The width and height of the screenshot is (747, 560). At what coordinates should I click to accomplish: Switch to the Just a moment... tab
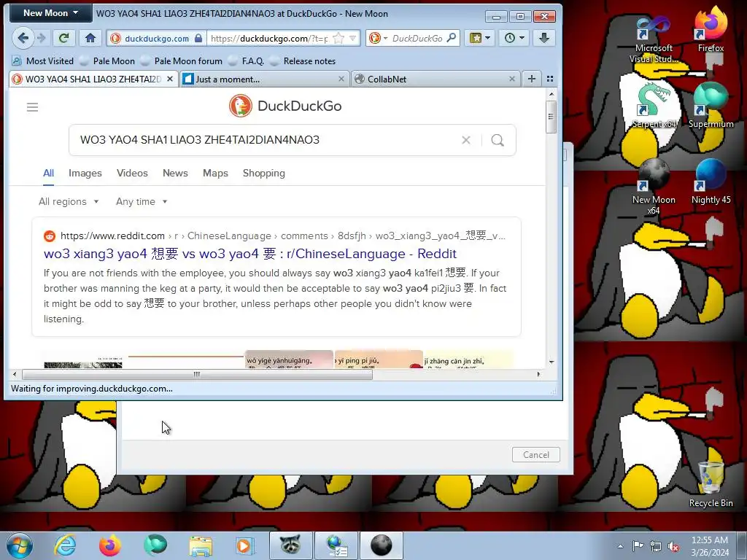pyautogui.click(x=264, y=79)
